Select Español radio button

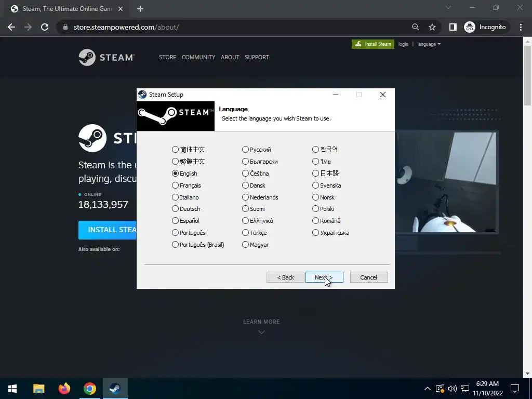tap(175, 220)
